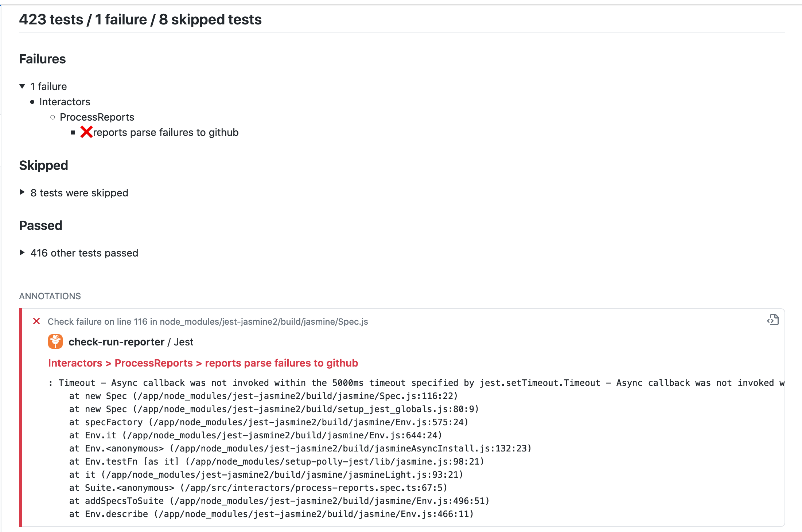Click the Passed section heading
This screenshot has height=532, width=802.
click(x=41, y=226)
